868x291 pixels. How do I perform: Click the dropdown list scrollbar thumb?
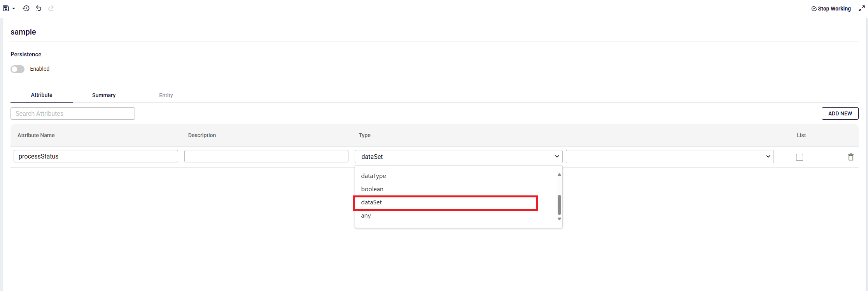tap(559, 205)
